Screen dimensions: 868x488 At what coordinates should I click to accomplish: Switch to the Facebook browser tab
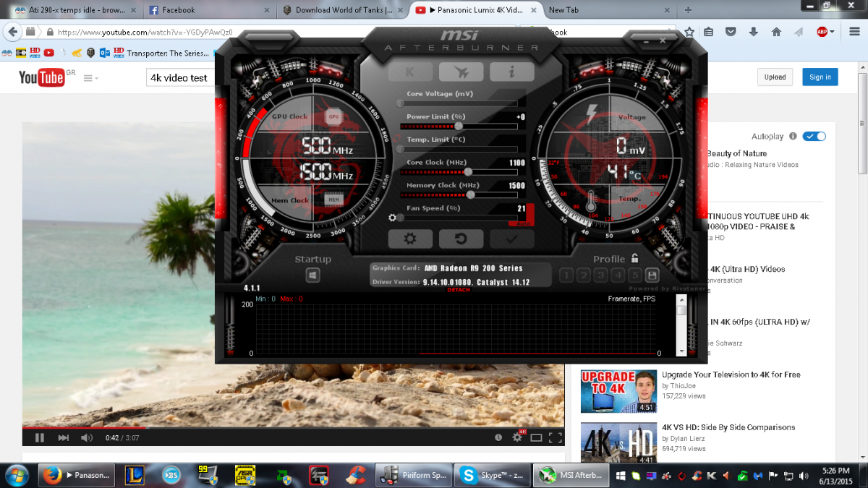pyautogui.click(x=208, y=10)
